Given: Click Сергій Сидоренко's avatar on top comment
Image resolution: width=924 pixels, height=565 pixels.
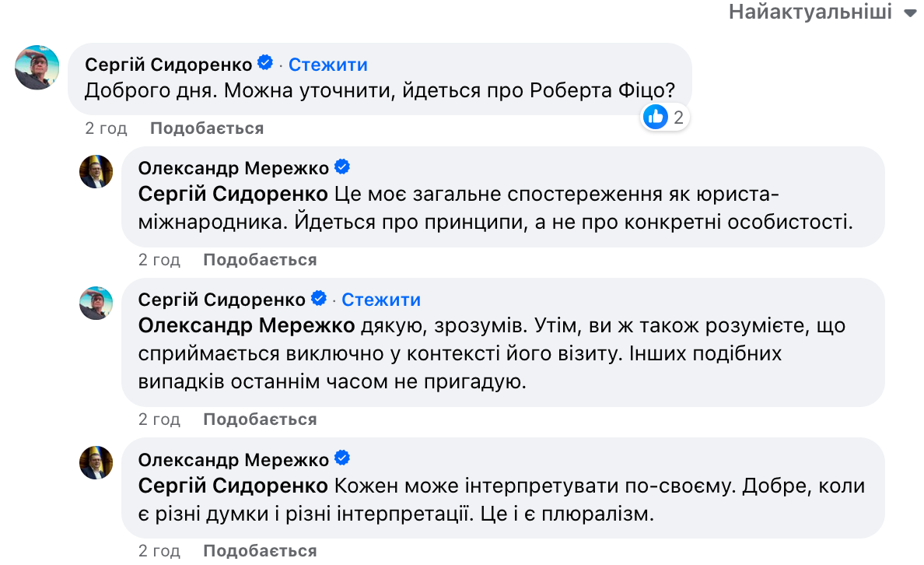Looking at the screenshot, I should point(37,68).
